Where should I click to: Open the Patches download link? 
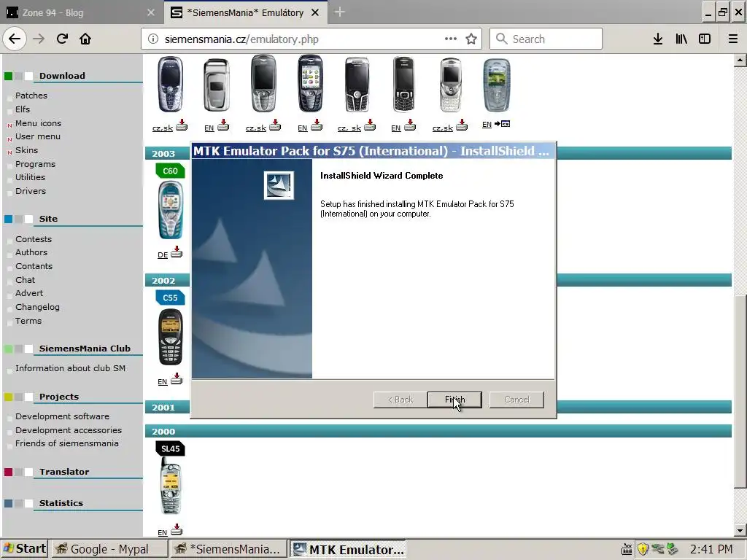click(x=31, y=96)
